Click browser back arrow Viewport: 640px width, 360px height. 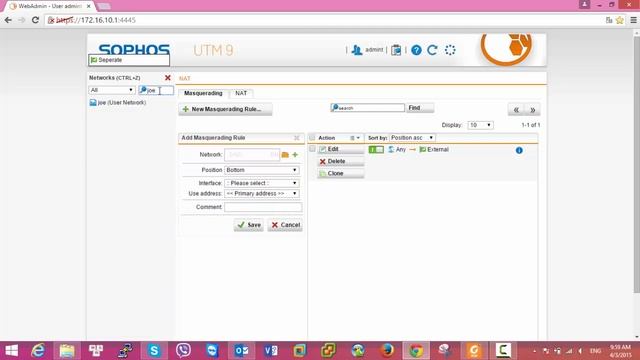[x=8, y=20]
